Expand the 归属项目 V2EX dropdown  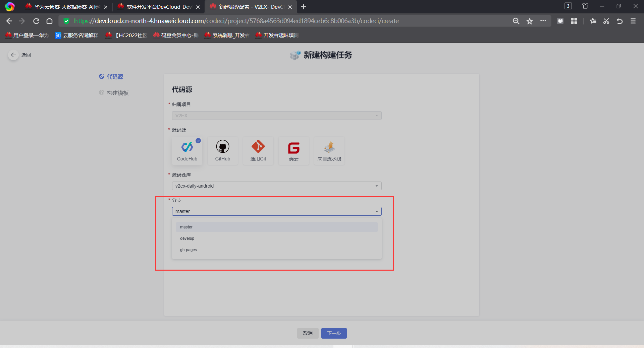pyautogui.click(x=277, y=116)
